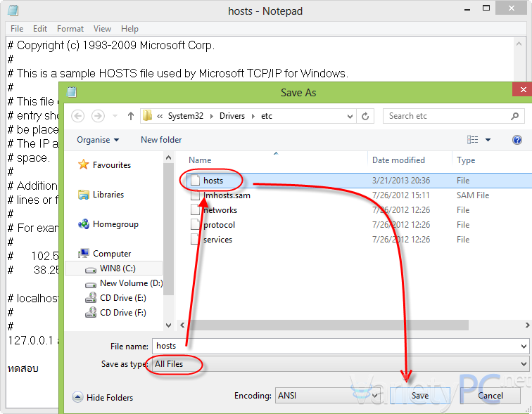Open the Encoding ANSI dropdown
The height and width of the screenshot is (414, 532).
click(375, 396)
